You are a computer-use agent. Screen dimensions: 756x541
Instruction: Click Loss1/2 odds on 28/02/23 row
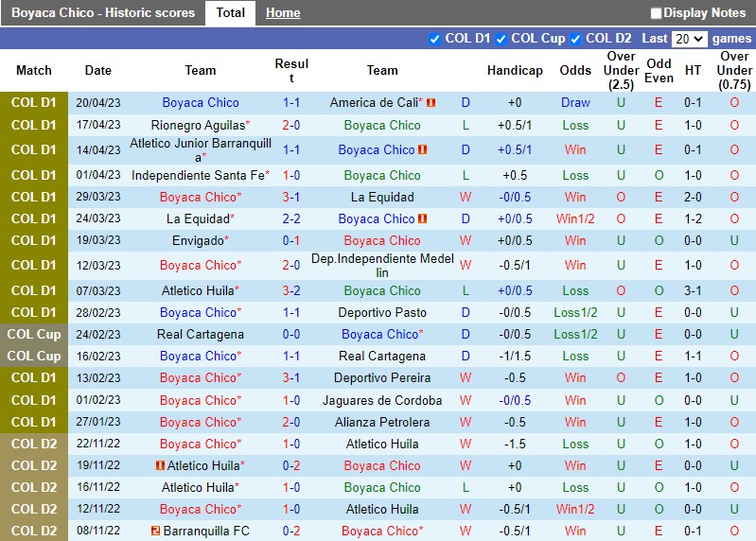coord(575,313)
